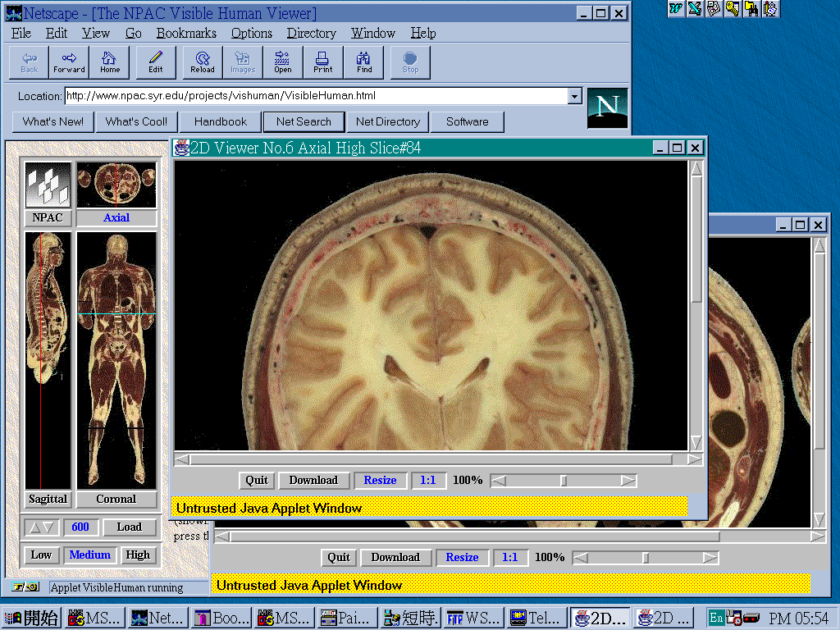The width and height of the screenshot is (840, 630).
Task: Open the Window menu
Action: (x=373, y=33)
